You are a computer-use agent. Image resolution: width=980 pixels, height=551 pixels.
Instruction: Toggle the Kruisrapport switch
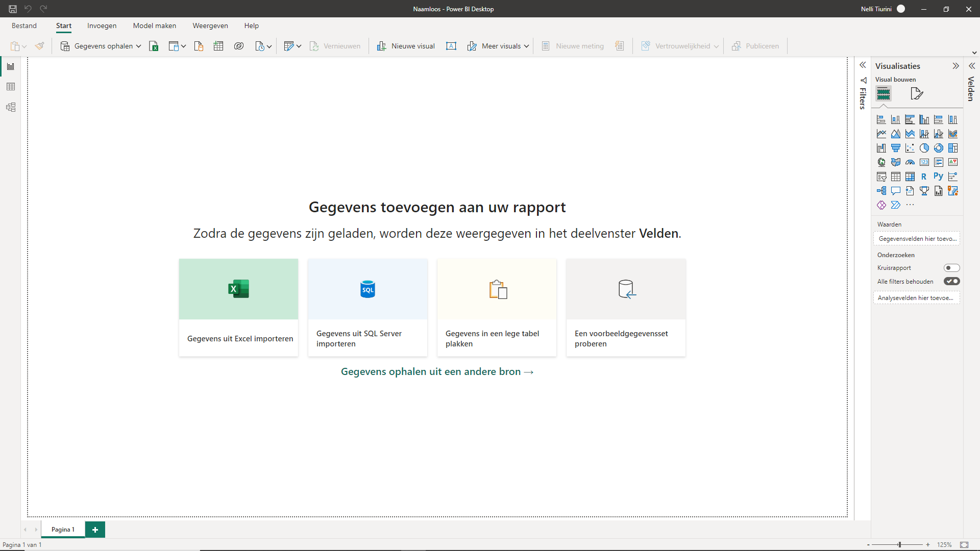click(952, 268)
